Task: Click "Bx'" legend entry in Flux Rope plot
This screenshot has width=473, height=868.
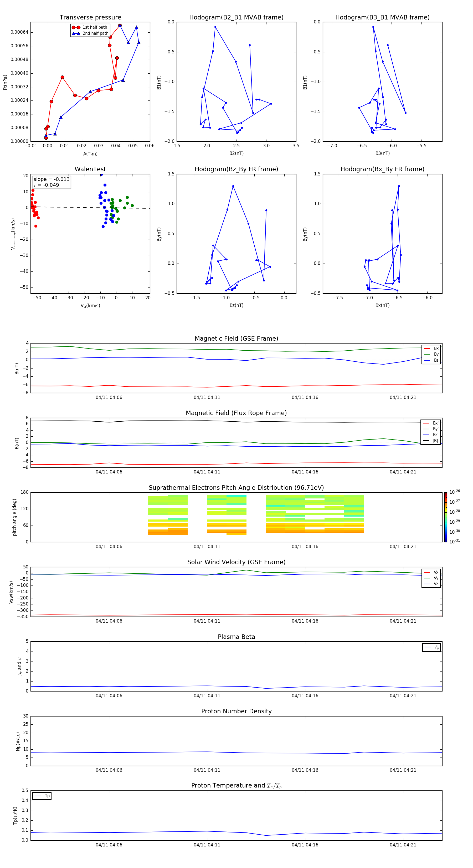Action: tap(431, 423)
